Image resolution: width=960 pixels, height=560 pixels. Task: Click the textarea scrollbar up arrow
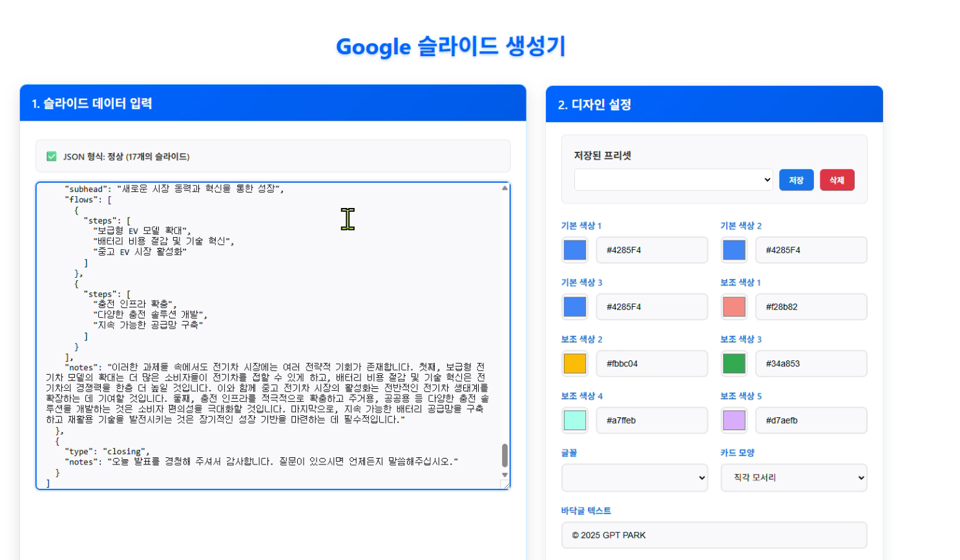click(505, 188)
